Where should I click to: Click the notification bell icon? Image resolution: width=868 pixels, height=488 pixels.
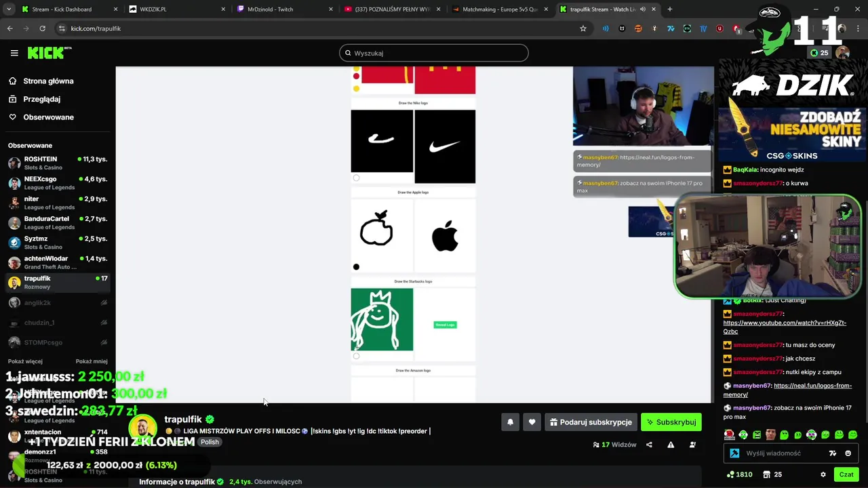510,422
